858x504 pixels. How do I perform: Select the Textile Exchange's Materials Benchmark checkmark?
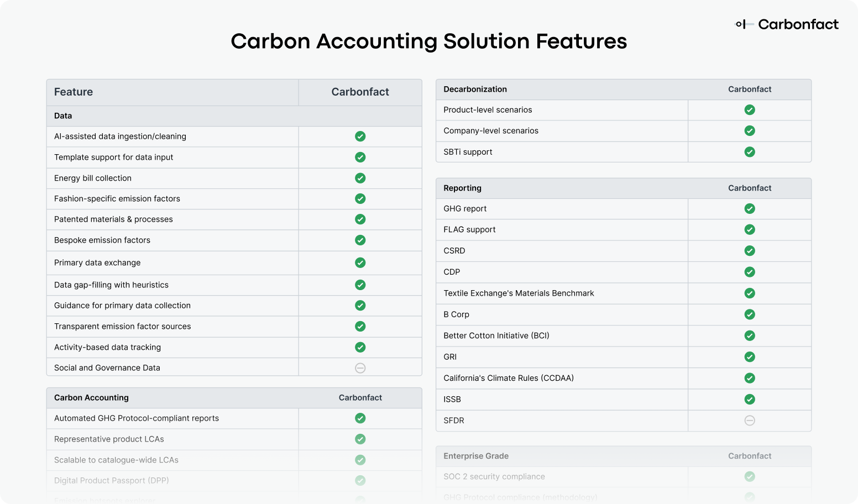(x=750, y=293)
